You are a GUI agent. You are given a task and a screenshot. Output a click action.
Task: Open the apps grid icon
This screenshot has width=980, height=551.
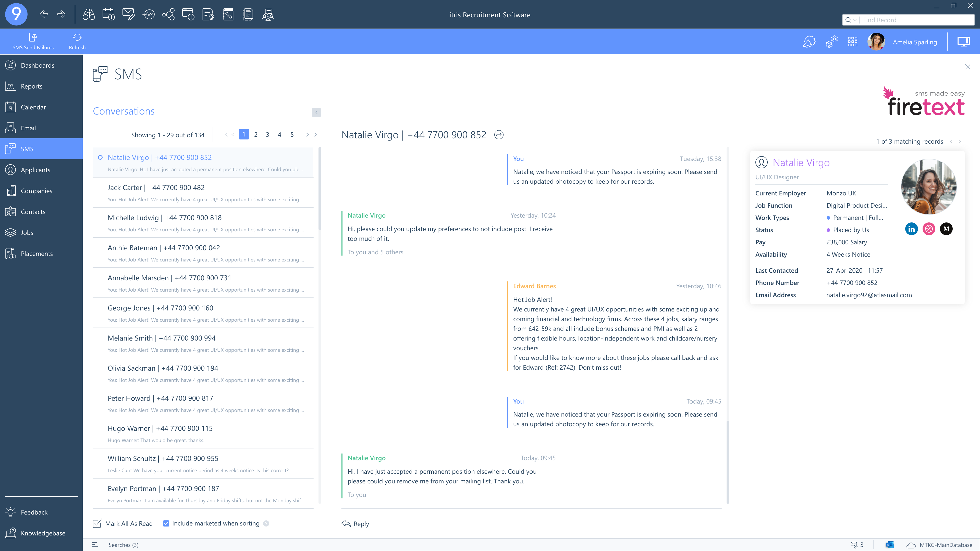pyautogui.click(x=853, y=42)
